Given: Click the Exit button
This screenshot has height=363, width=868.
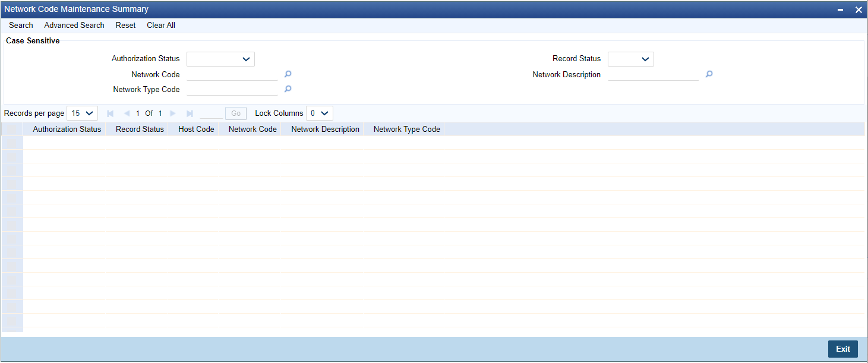Looking at the screenshot, I should 843,349.
